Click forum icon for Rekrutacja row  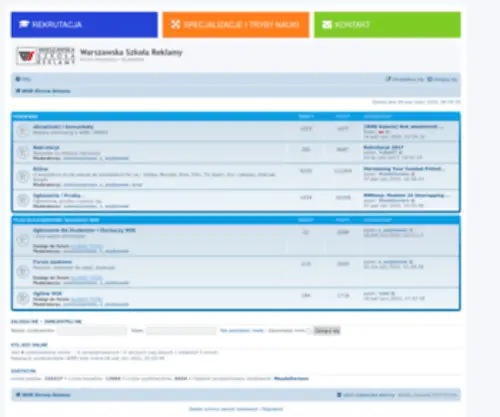(x=23, y=152)
